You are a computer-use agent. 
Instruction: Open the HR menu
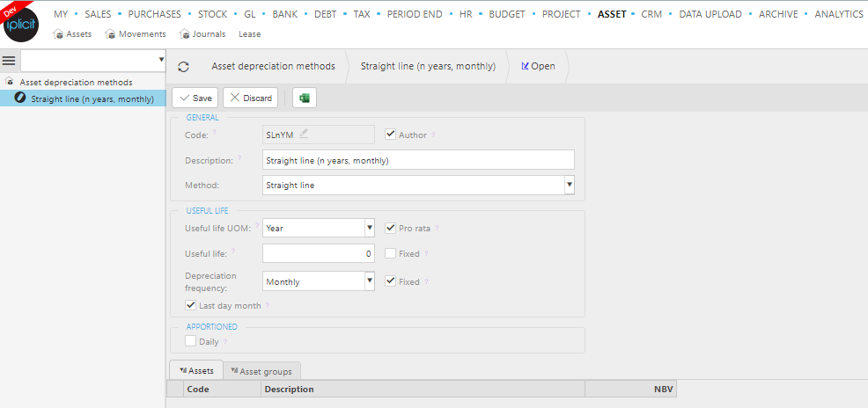coord(466,14)
